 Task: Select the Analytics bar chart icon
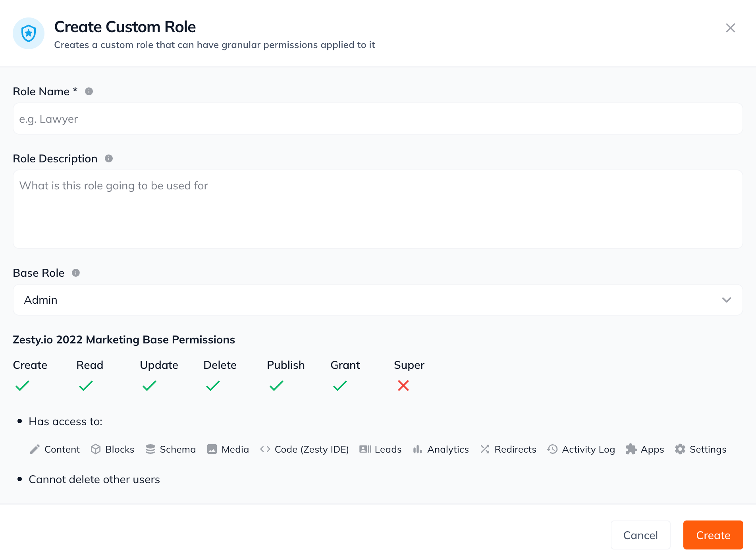tap(417, 449)
